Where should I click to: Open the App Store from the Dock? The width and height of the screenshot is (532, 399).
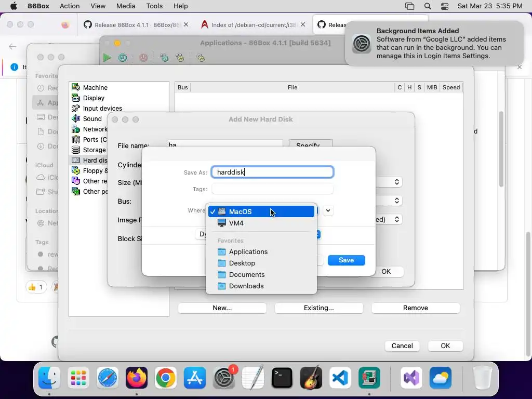[195, 378]
